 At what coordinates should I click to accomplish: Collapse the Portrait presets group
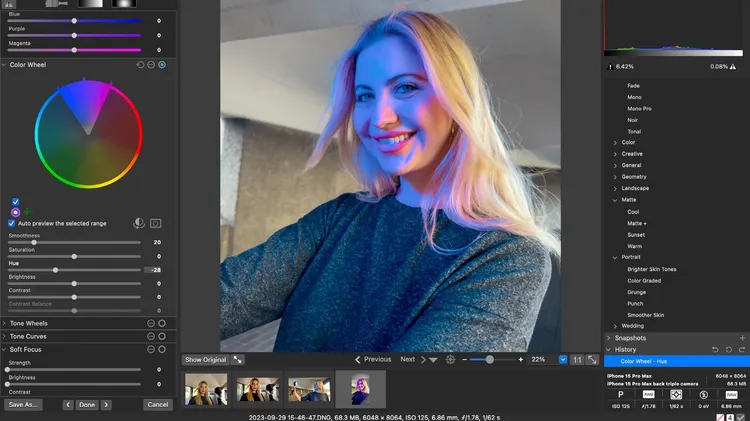pos(615,257)
